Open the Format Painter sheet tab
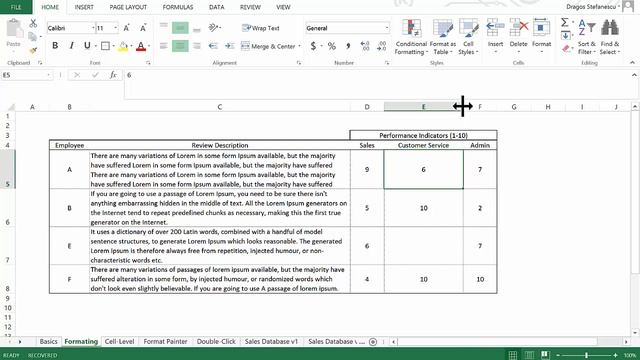Image resolution: width=640 pixels, height=360 pixels. pos(165,342)
